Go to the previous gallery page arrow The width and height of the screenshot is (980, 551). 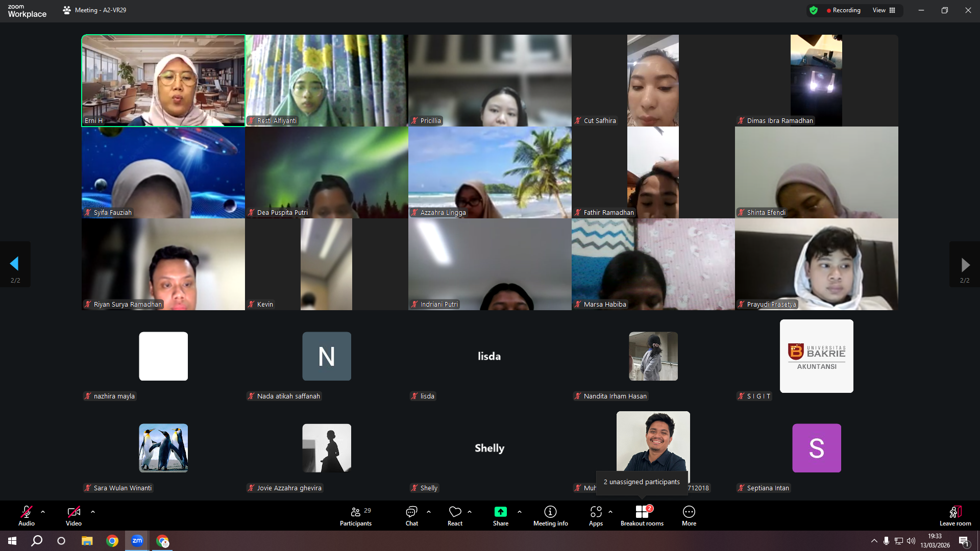click(15, 264)
